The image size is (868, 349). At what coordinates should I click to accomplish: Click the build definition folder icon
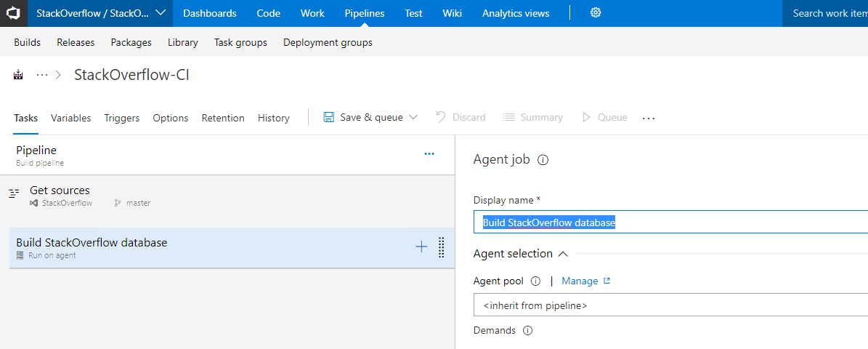[x=18, y=75]
